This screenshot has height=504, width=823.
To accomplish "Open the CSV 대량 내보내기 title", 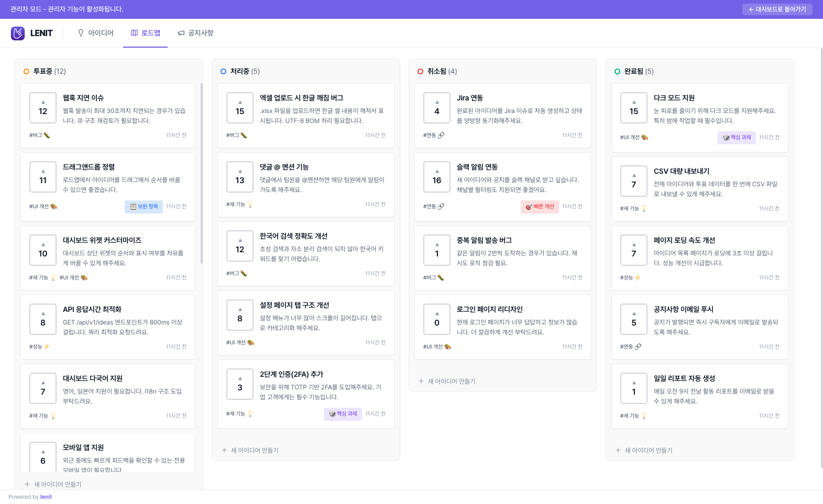I will click(682, 171).
